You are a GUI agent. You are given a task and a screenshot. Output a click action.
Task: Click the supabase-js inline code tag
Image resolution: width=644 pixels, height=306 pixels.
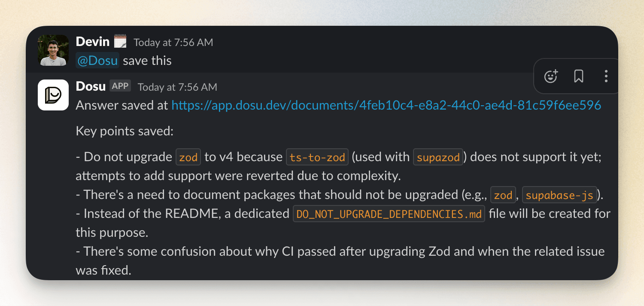[559, 196]
